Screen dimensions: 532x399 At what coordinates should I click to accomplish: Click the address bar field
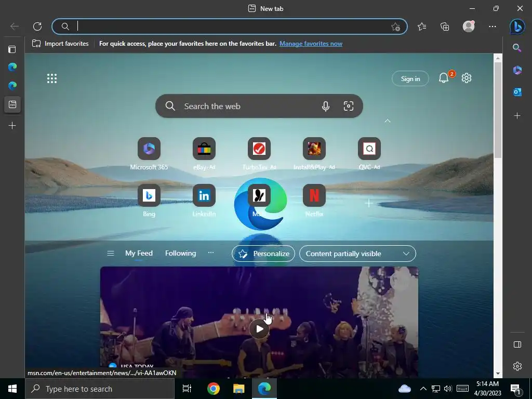tap(230, 26)
